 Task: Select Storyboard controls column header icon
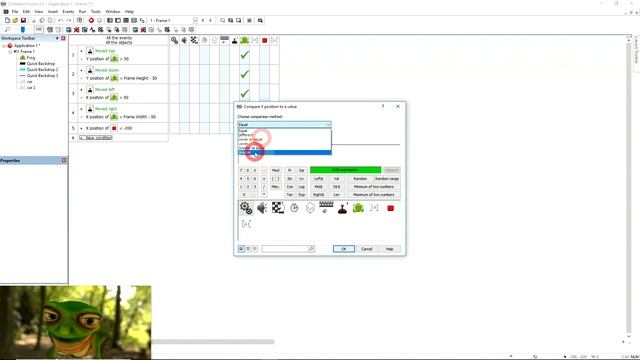point(194,40)
